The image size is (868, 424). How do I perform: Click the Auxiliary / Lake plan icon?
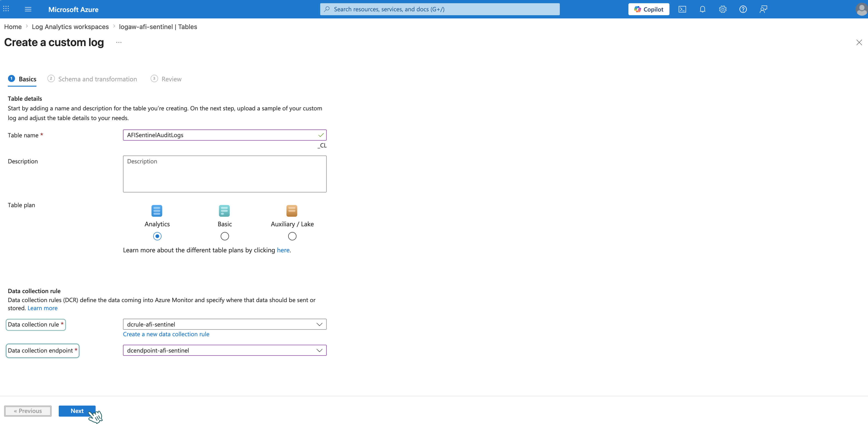292,211
